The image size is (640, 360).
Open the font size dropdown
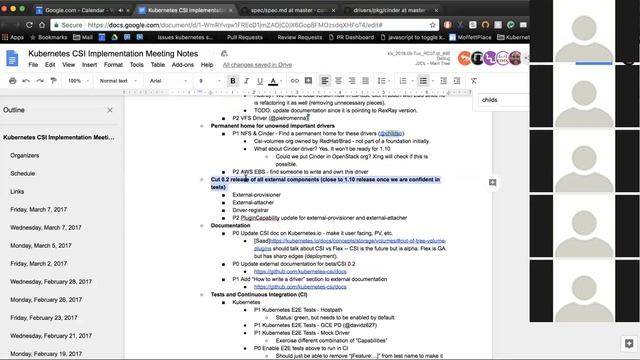point(209,81)
